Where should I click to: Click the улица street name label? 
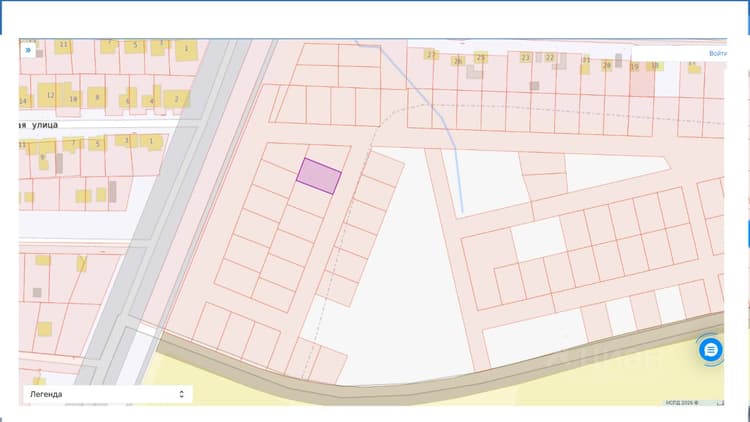coord(45,125)
